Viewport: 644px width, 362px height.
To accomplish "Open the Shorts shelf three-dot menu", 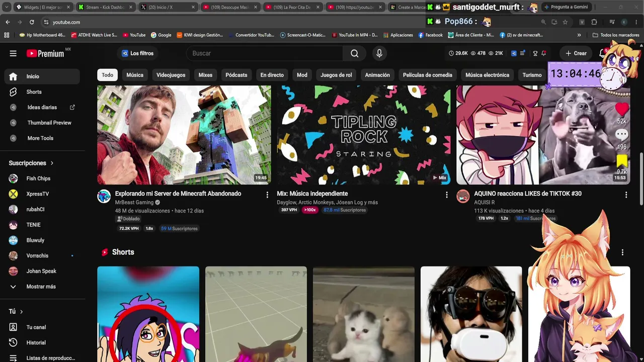I will pos(622,252).
